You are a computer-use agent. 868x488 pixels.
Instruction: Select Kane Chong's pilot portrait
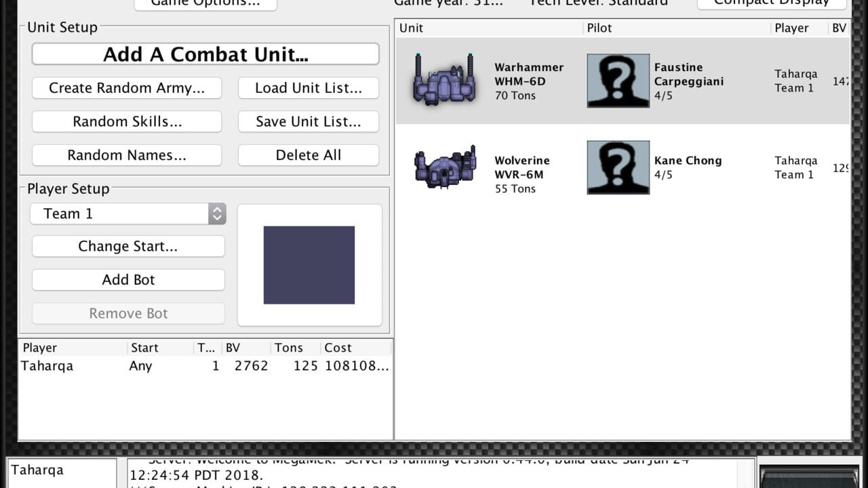coord(618,167)
